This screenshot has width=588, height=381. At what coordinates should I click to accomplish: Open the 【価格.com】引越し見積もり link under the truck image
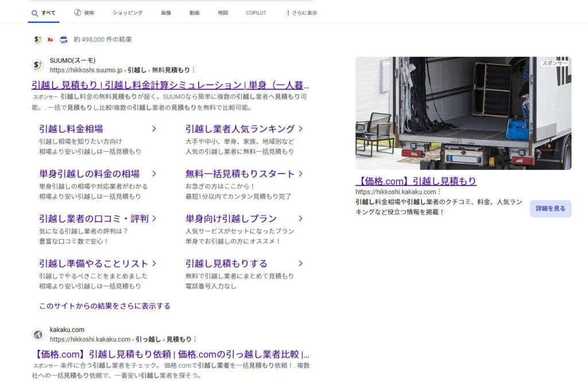416,181
